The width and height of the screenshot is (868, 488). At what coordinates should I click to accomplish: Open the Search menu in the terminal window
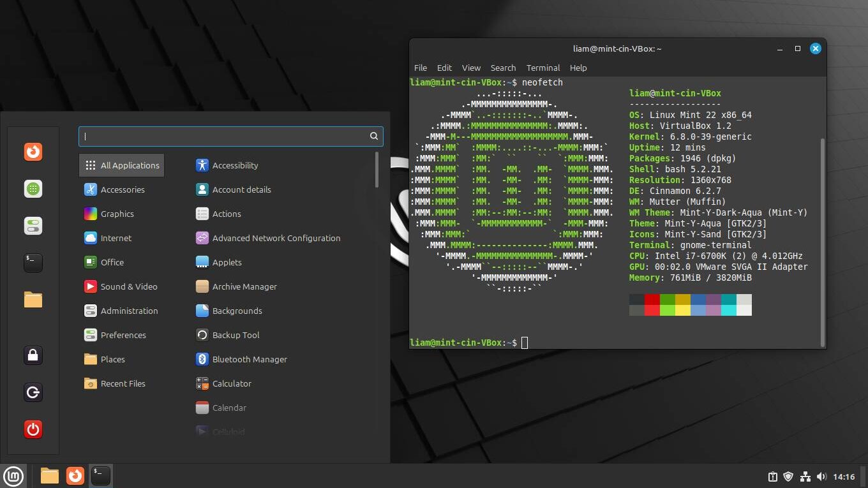[x=503, y=68]
